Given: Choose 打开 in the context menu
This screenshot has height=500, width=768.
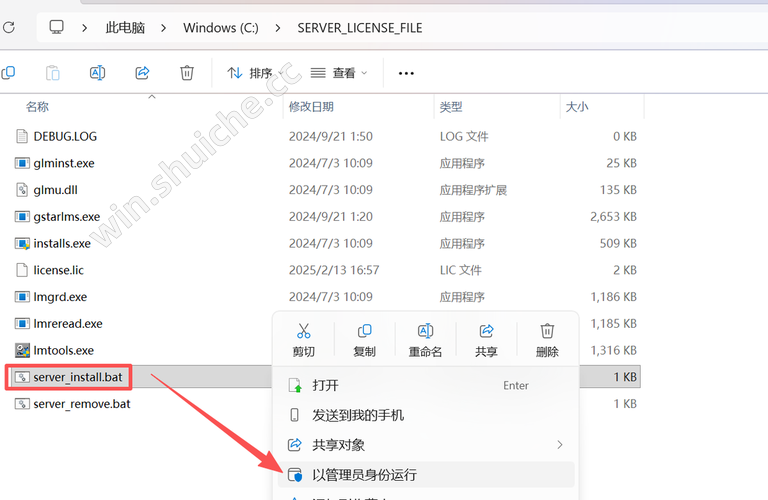Looking at the screenshot, I should click(325, 385).
